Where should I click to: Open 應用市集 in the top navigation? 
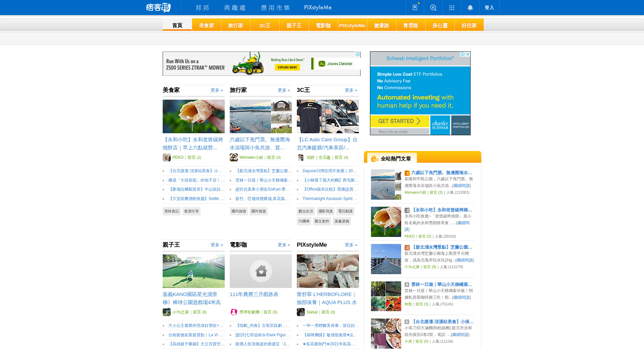click(275, 7)
